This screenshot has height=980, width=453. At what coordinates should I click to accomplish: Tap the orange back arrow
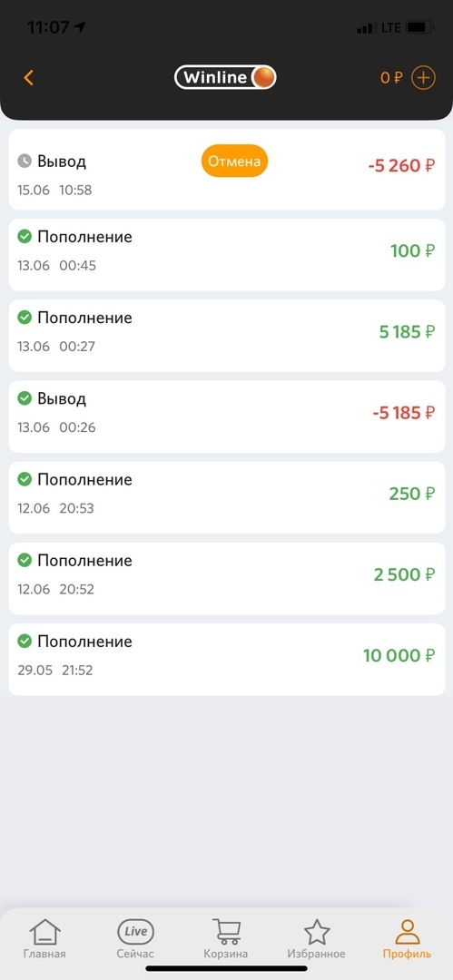[x=29, y=77]
